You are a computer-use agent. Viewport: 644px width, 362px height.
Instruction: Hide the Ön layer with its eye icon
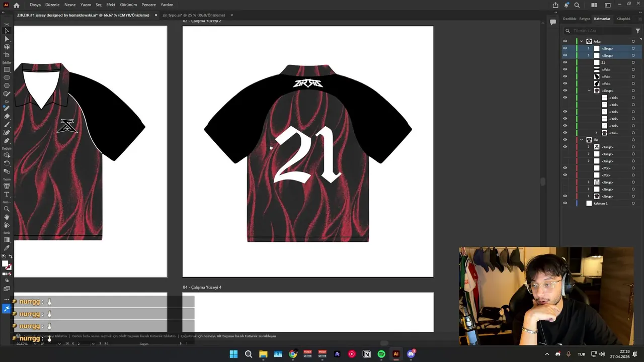[x=565, y=140]
